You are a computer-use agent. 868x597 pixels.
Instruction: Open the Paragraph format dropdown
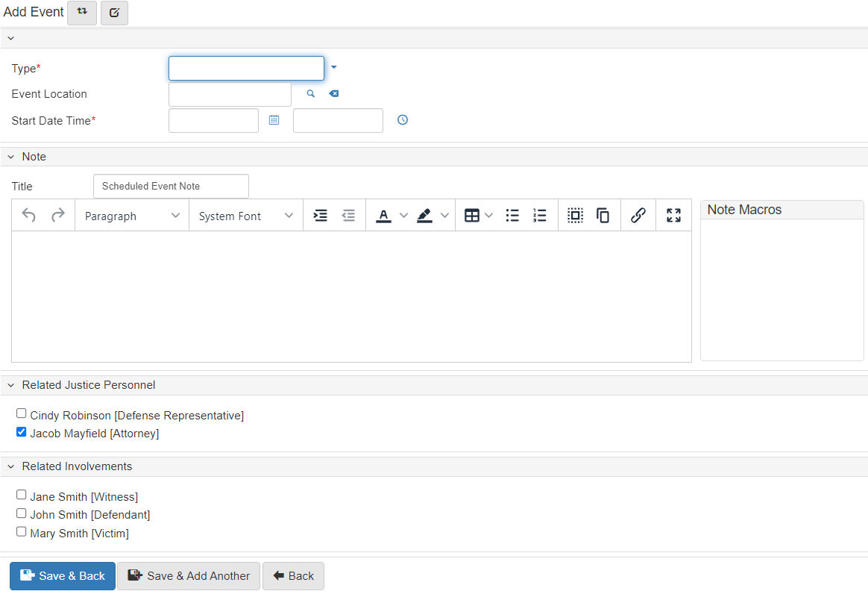click(x=131, y=215)
